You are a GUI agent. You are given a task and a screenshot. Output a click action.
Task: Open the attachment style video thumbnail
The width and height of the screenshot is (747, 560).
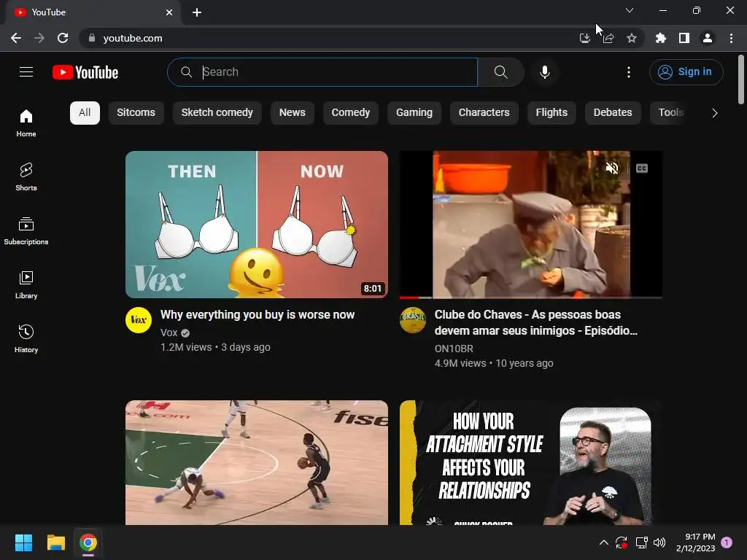point(531,462)
